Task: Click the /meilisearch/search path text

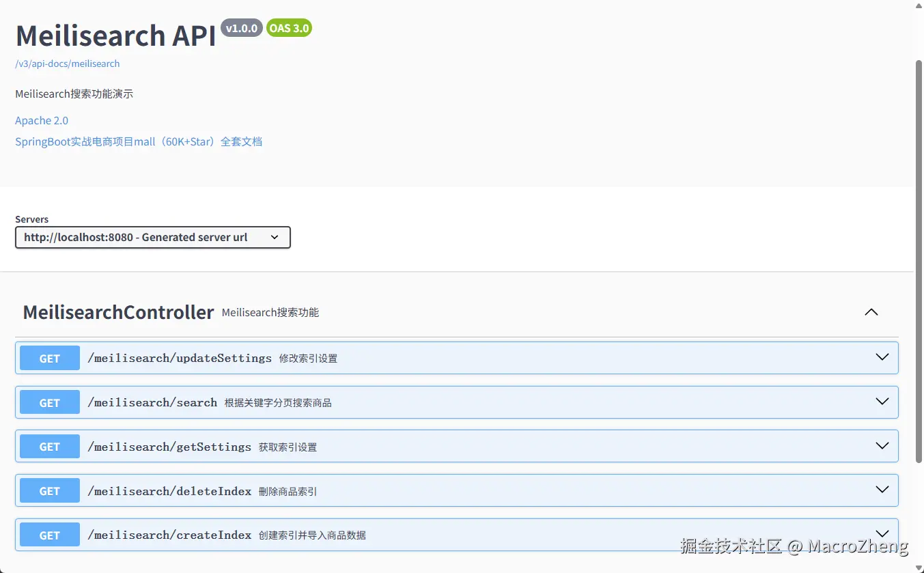Action: tap(152, 402)
